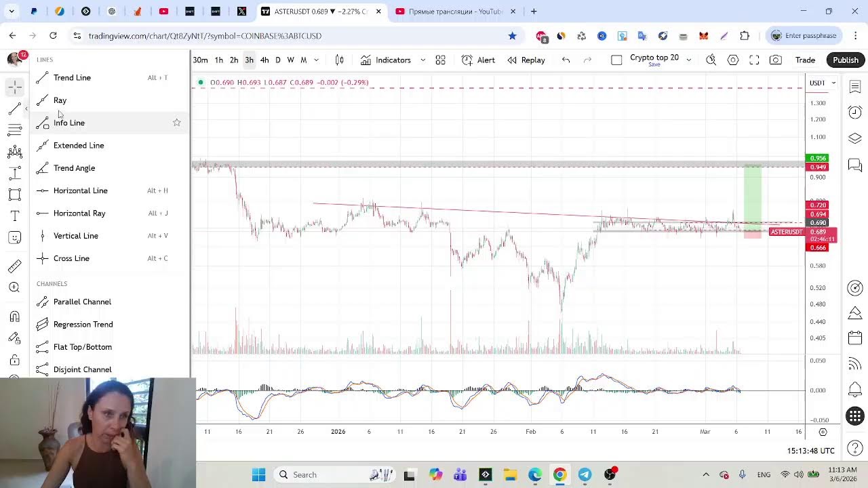Image resolution: width=868 pixels, height=488 pixels.
Task: Start bar Replay mode
Action: pos(526,60)
